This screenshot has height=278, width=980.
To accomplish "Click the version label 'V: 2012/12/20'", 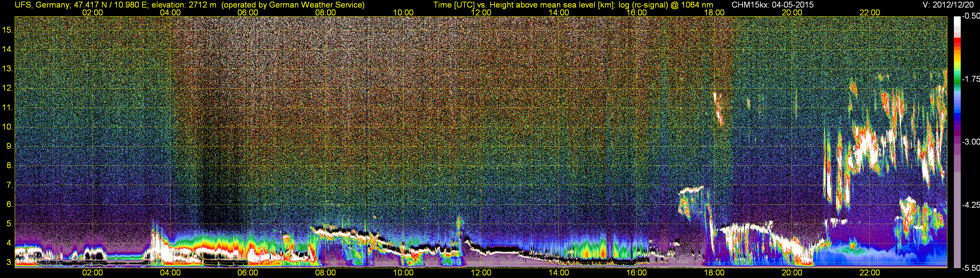I will 948,5.
